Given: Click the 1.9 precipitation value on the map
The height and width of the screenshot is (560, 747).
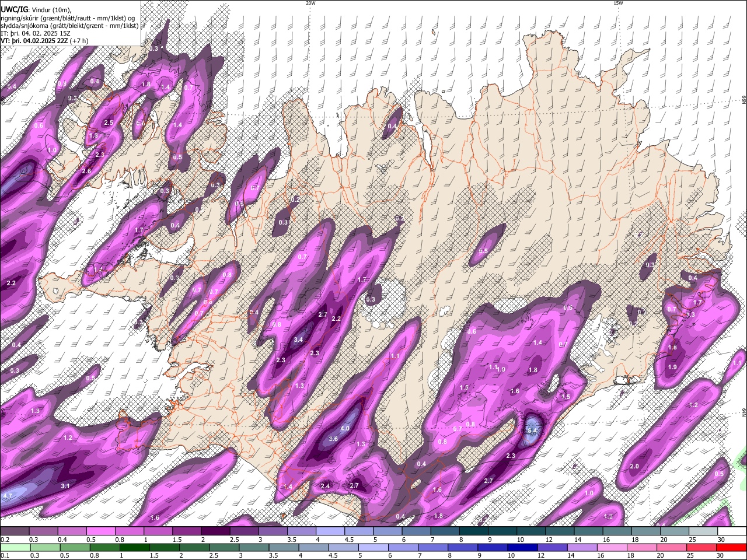Looking at the screenshot, I should (x=672, y=367).
